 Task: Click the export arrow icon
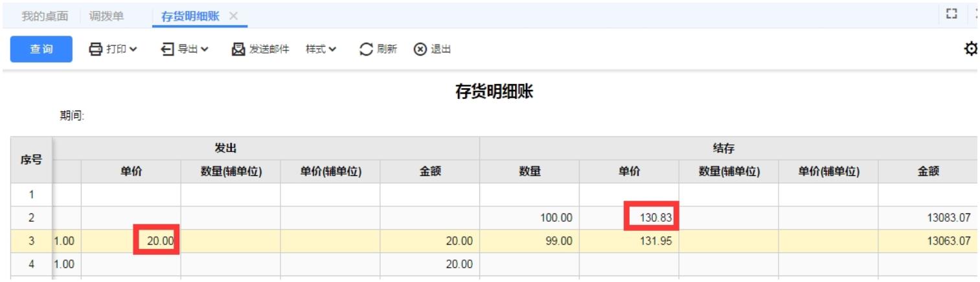[168, 49]
